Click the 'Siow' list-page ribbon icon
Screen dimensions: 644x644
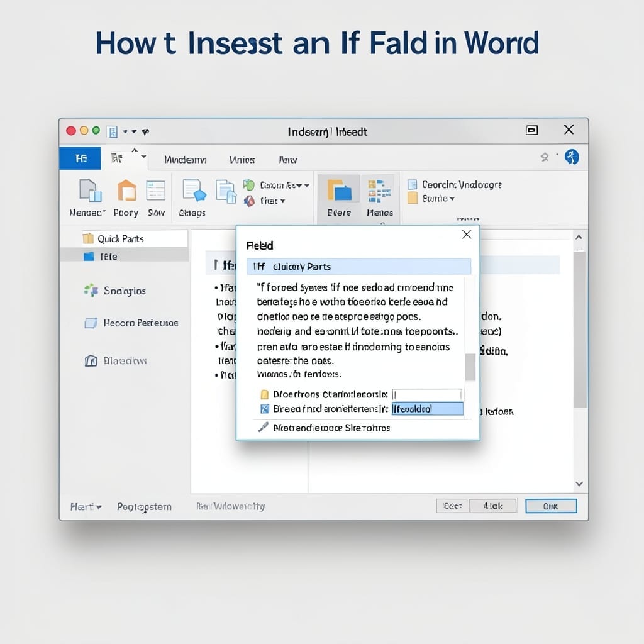click(156, 191)
